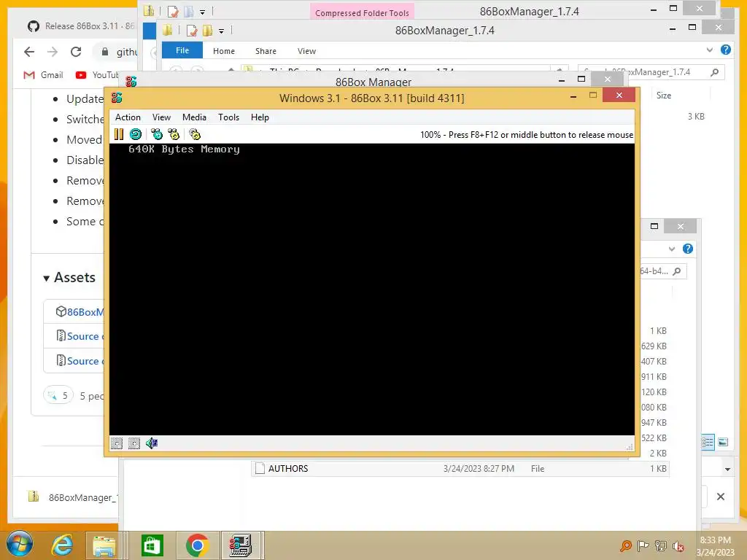Image resolution: width=747 pixels, height=560 pixels.
Task: Open the Windows Start button
Action: coord(20,544)
